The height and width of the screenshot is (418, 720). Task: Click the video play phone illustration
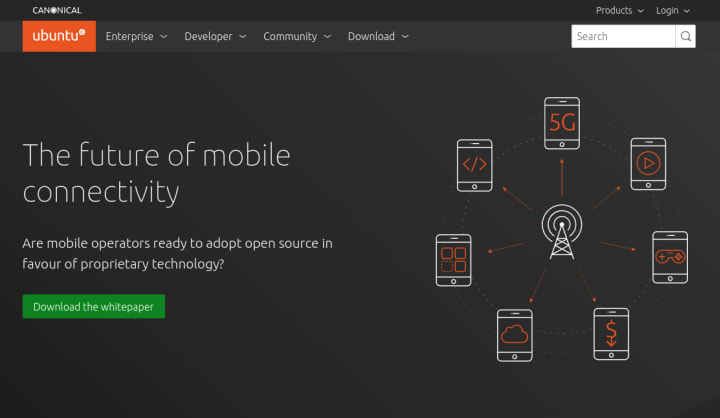648,164
